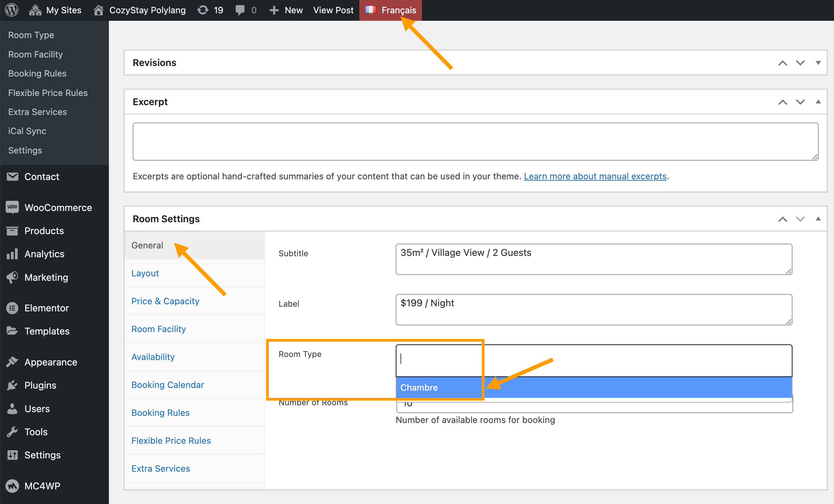This screenshot has height=504, width=834.
Task: Open the My Sites network icon
Action: 35,10
